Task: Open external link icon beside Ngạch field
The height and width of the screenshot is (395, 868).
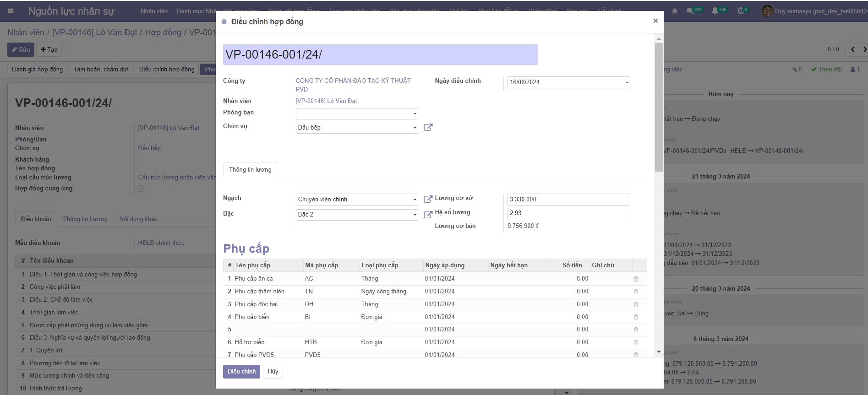Action: point(428,199)
